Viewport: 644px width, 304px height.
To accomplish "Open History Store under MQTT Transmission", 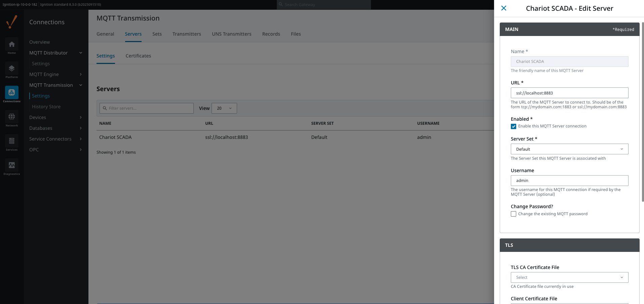I will click(x=46, y=107).
